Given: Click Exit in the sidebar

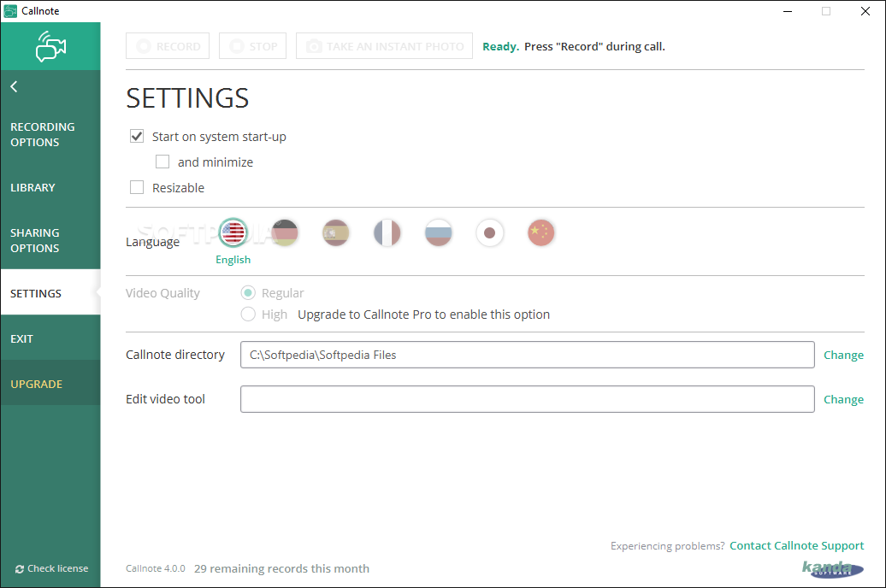Looking at the screenshot, I should pos(50,339).
